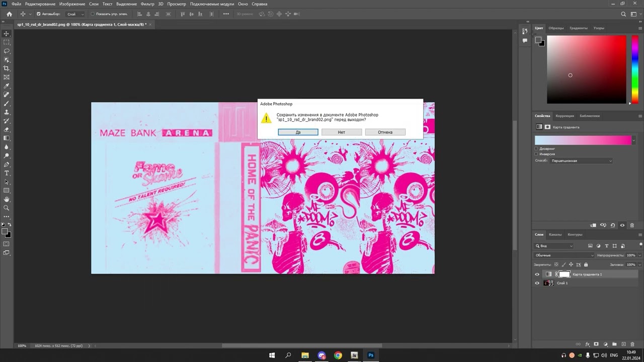Create a new layer group folder icon

614,344
